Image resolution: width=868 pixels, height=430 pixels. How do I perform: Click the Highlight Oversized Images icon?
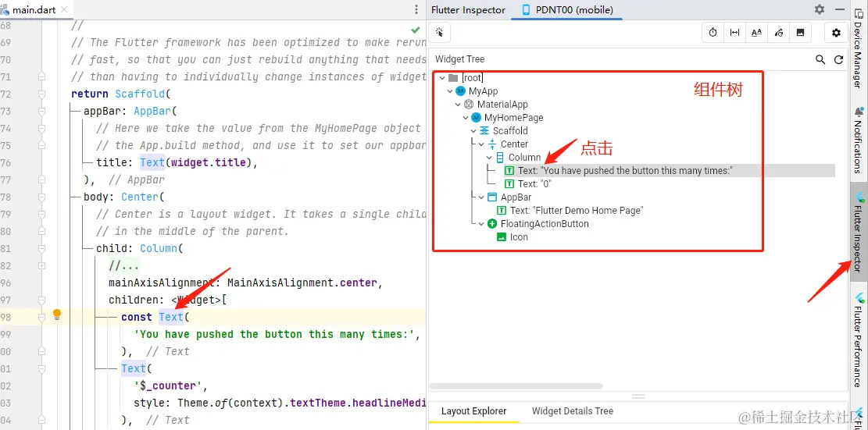[x=800, y=33]
